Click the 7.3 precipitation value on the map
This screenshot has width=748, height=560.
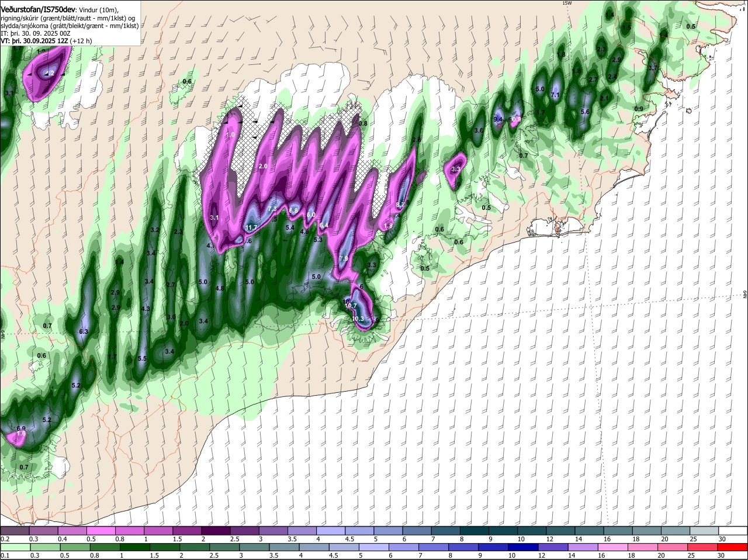click(272, 209)
